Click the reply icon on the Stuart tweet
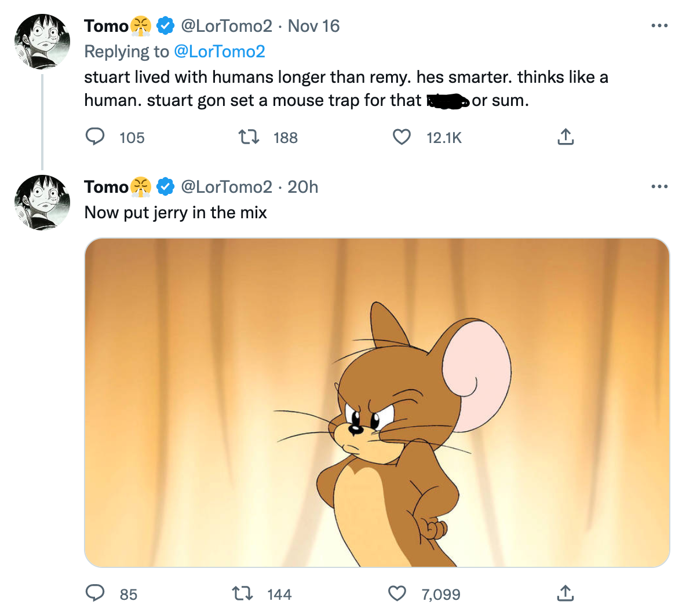Screen dimensions: 686x616 (96, 137)
